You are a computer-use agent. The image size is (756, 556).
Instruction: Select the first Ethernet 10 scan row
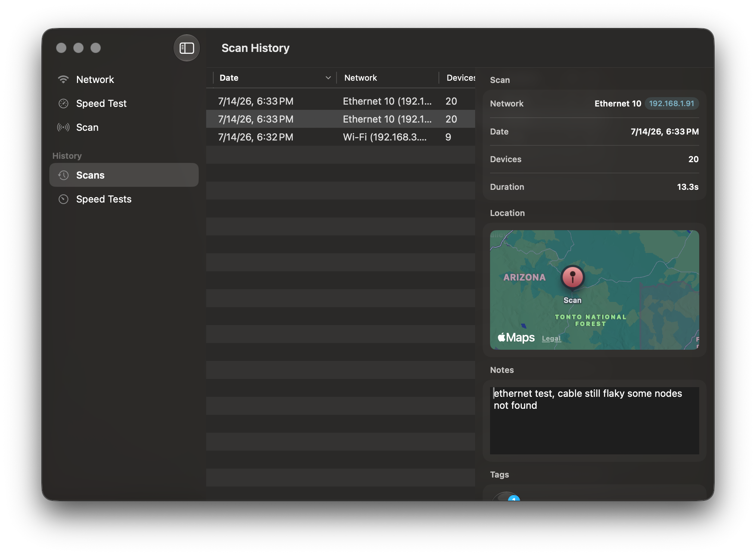point(341,101)
